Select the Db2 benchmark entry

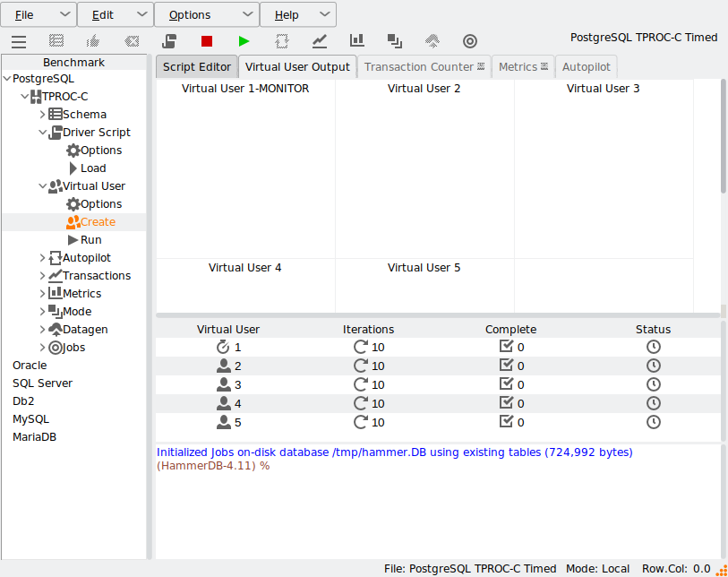click(23, 401)
